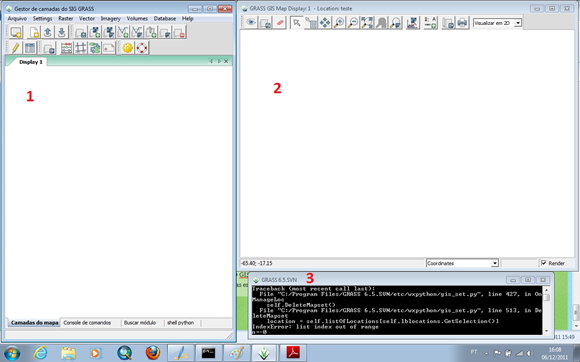The image size is (580, 362).
Task: Open analyze map tools
Action: (413, 23)
